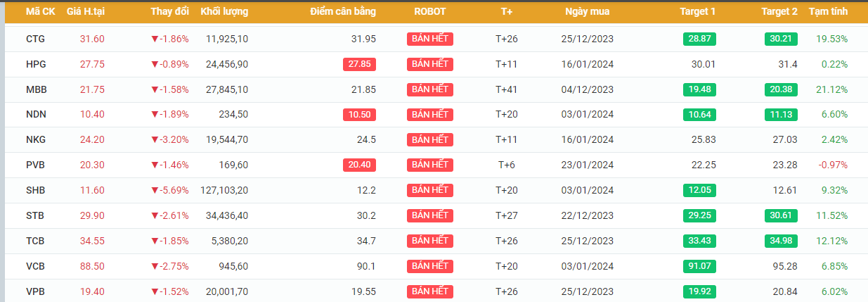Select the STB ticker symbol
Viewport: 868px width, 302px height.
[x=36, y=215]
